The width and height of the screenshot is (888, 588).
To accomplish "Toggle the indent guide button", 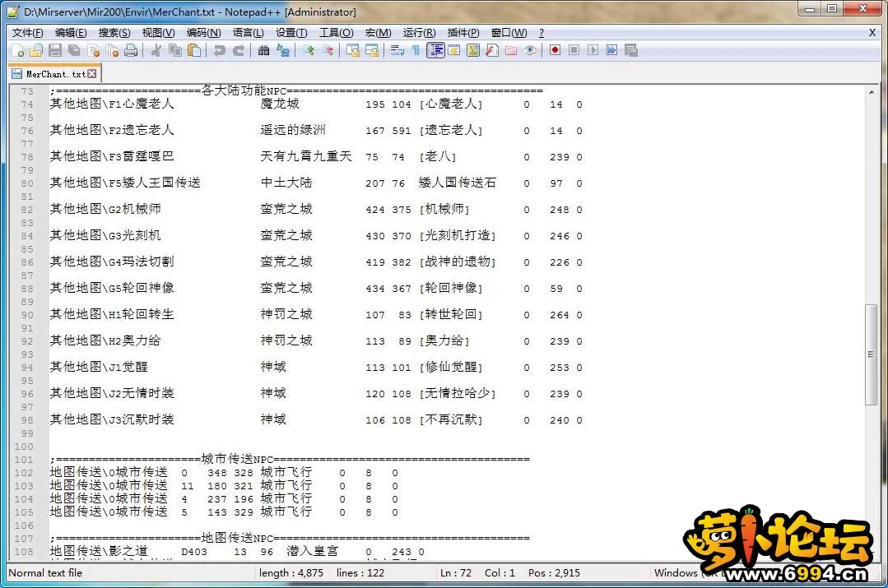I will pyautogui.click(x=435, y=50).
